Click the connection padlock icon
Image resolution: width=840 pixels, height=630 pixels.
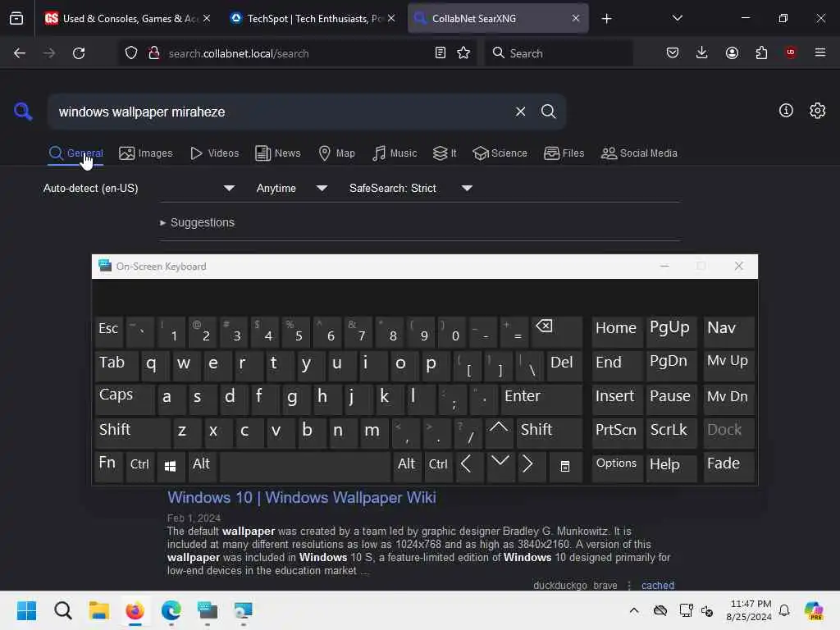pyautogui.click(x=154, y=52)
